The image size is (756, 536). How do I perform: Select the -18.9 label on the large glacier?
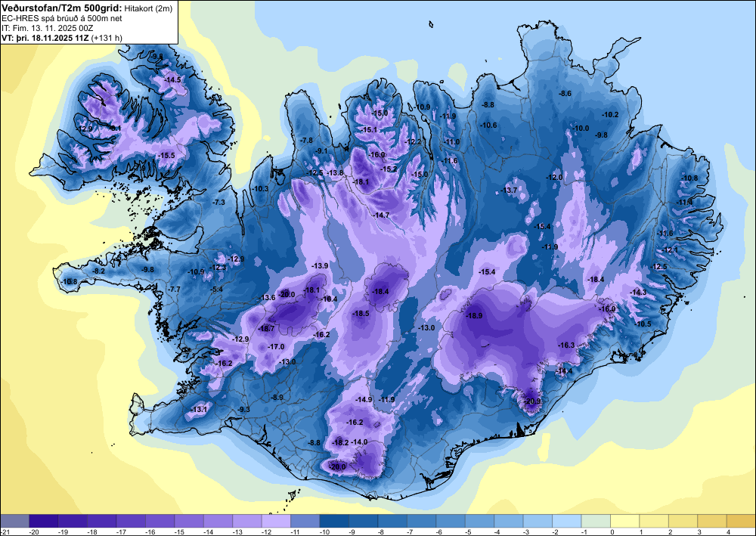tap(474, 315)
